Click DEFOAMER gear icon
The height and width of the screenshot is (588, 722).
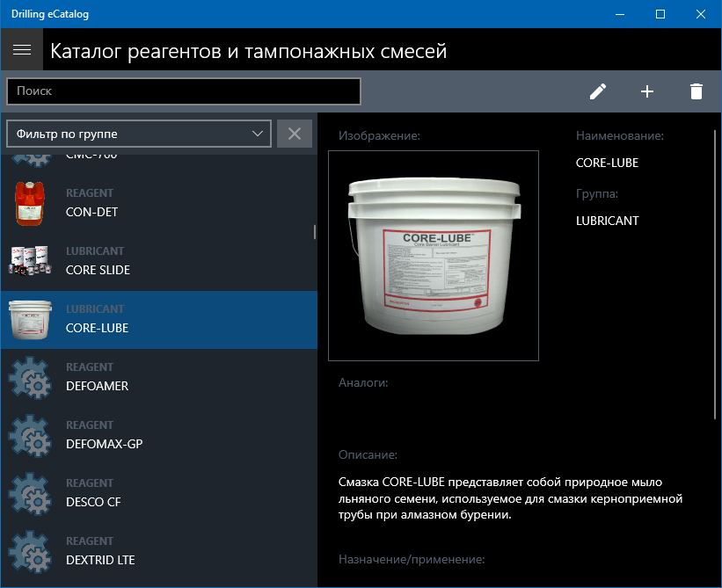tap(30, 377)
